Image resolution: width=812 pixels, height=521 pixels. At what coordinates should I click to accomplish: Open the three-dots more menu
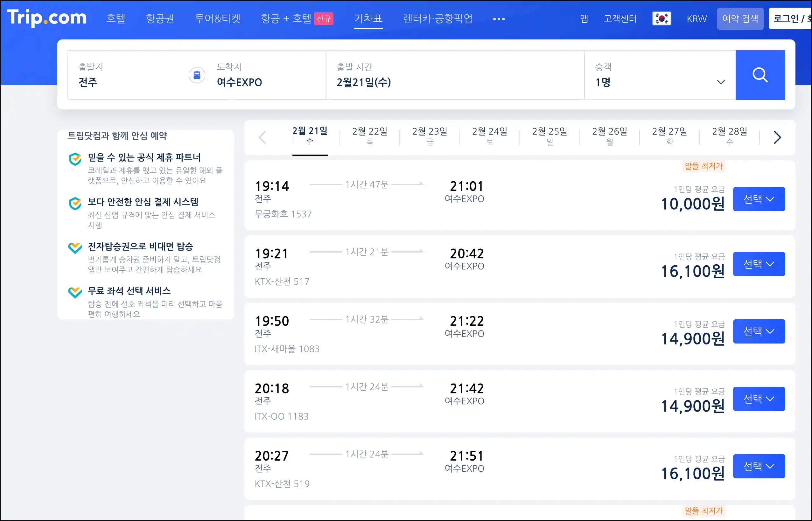[499, 19]
